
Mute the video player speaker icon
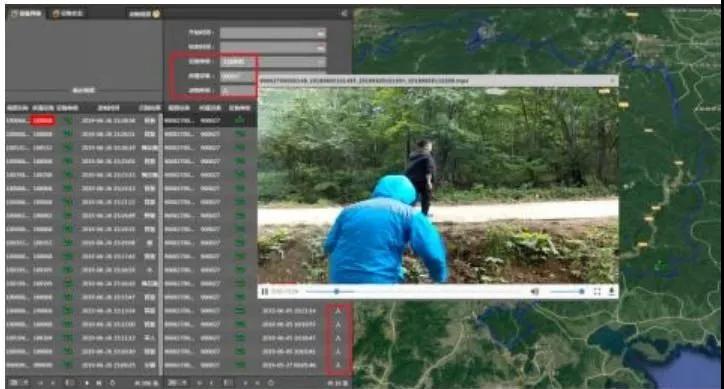point(535,292)
